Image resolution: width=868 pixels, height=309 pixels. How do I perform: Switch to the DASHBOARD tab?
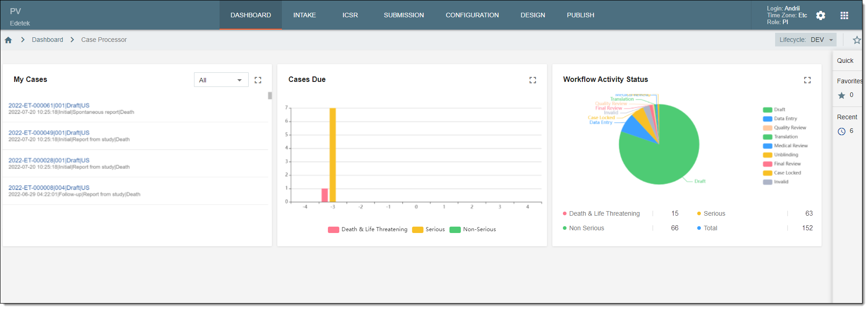tap(250, 15)
